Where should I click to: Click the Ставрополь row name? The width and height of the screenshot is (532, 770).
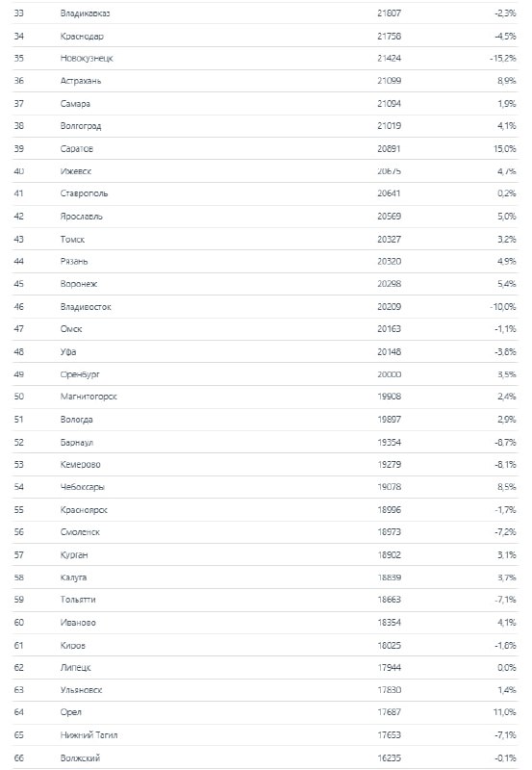click(84, 193)
